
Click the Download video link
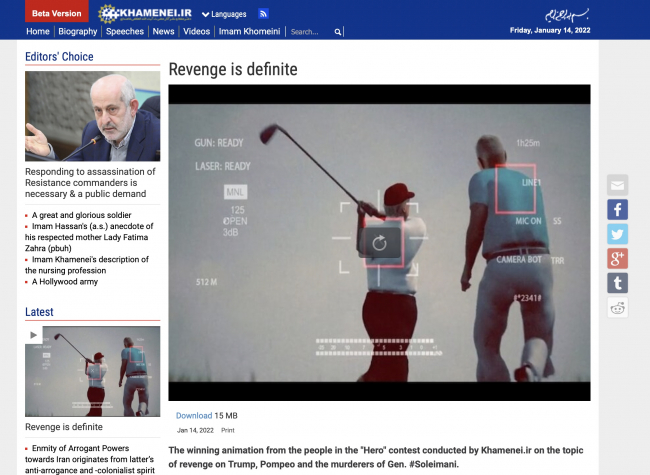click(194, 415)
